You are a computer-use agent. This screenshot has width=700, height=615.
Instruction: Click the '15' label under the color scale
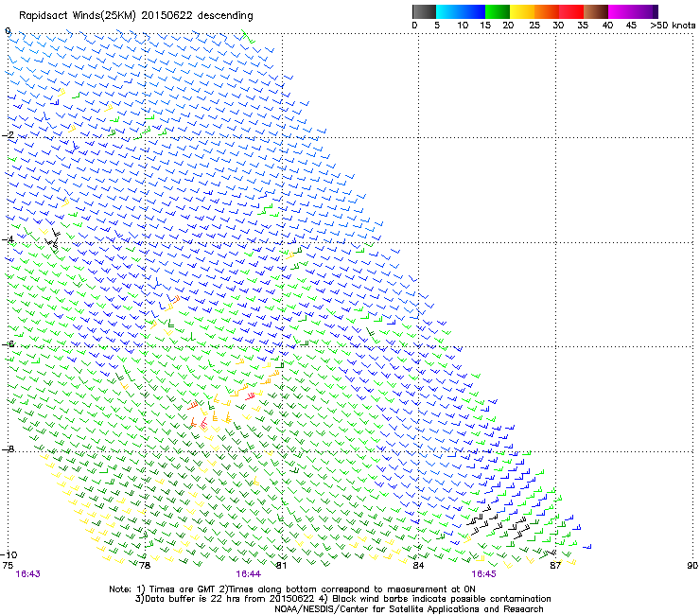pos(485,26)
